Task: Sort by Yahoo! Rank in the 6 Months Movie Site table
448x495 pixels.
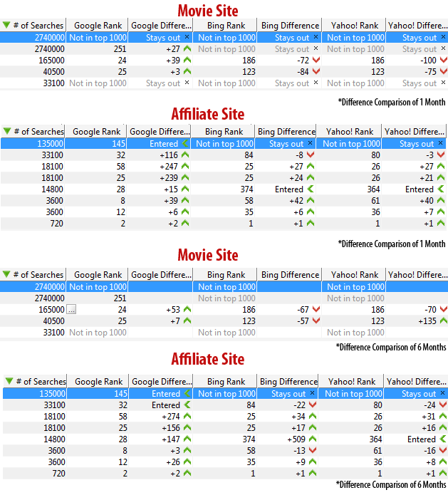Action: point(354,275)
